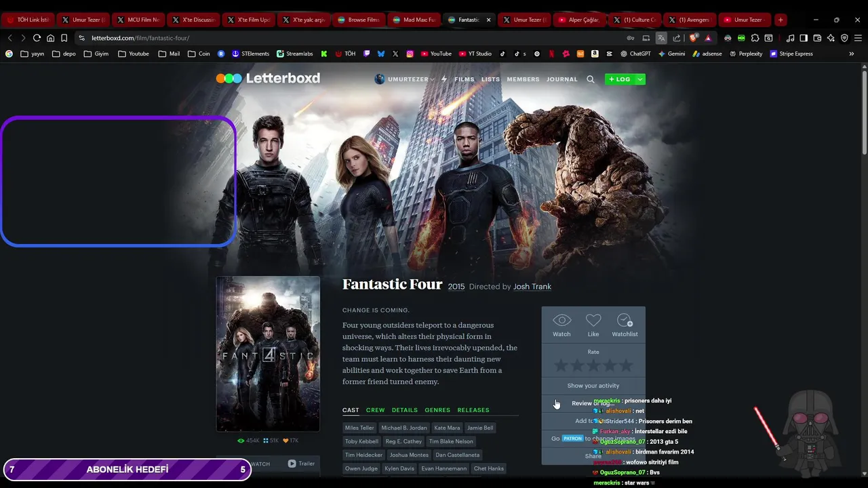Click browser back arrow
This screenshot has width=868, height=488.
pyautogui.click(x=9, y=38)
